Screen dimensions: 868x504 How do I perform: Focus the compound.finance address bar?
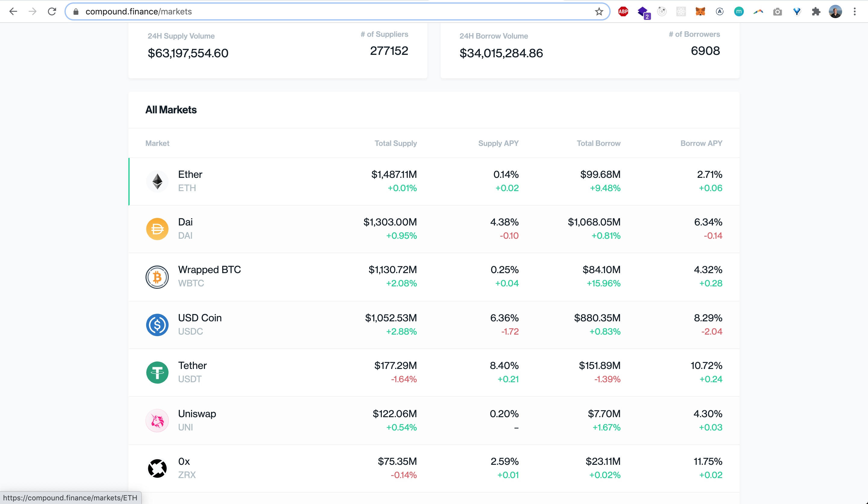tap(310, 12)
